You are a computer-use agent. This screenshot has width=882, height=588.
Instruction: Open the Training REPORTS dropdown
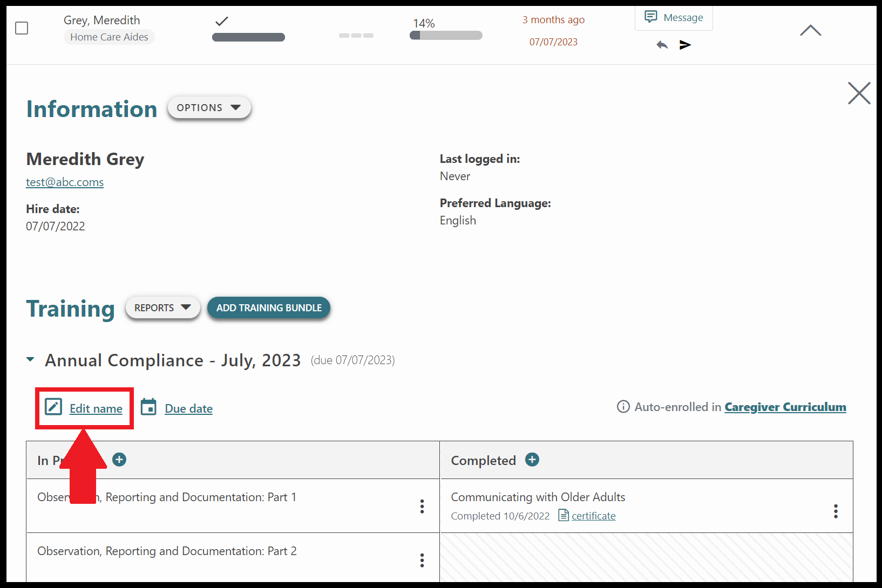162,307
